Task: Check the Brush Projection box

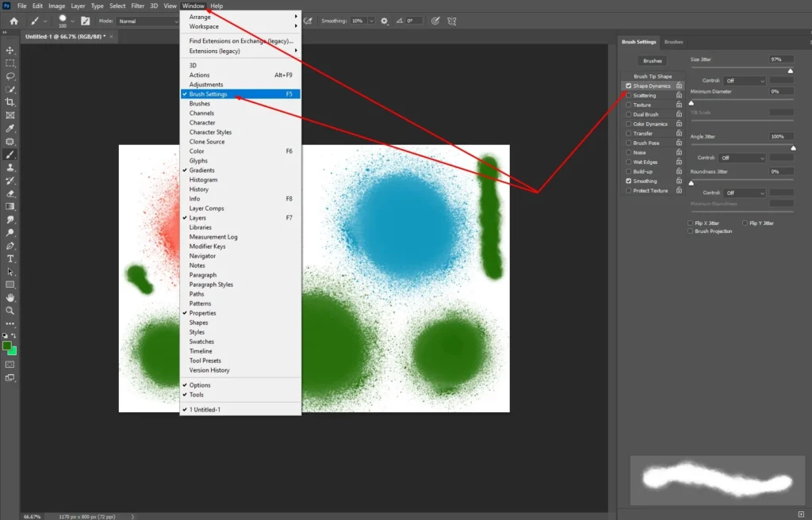Action: 691,231
